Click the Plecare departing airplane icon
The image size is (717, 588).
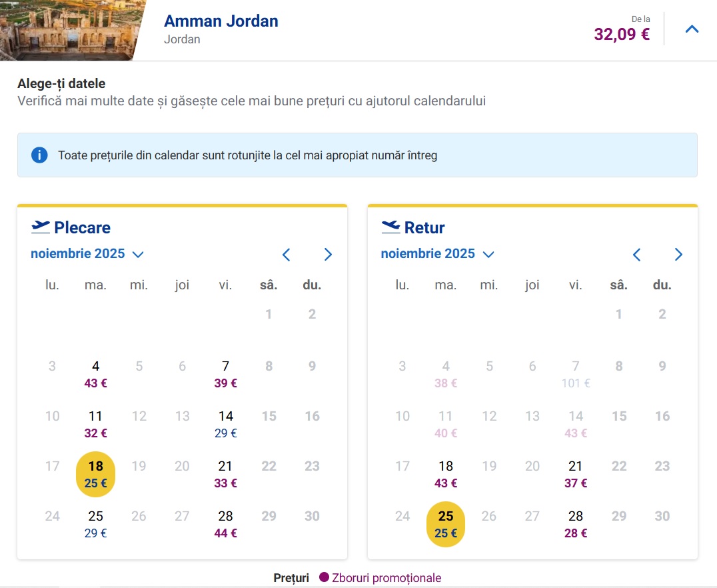(41, 227)
